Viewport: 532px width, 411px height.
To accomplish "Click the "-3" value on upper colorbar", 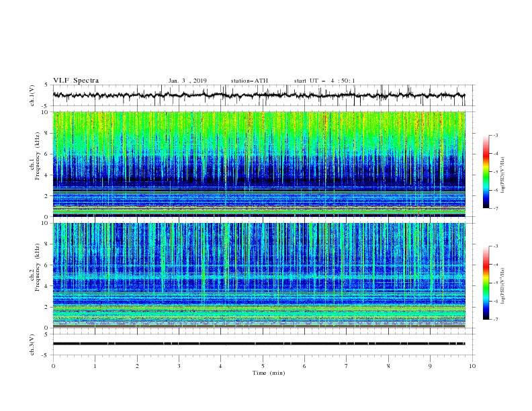I will 495,135.
